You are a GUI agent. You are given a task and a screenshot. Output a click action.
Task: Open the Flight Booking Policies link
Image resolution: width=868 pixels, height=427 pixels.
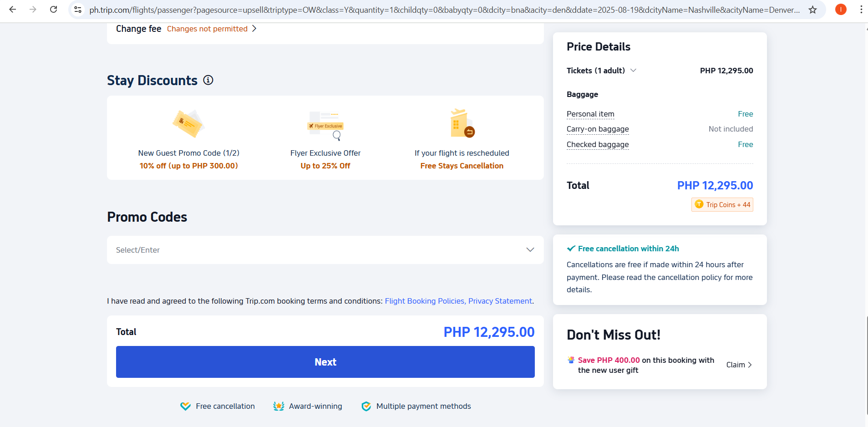(x=425, y=301)
